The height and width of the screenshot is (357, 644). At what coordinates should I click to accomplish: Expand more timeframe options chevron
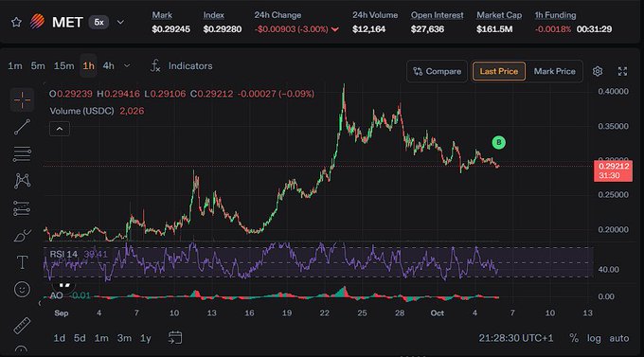(x=127, y=65)
